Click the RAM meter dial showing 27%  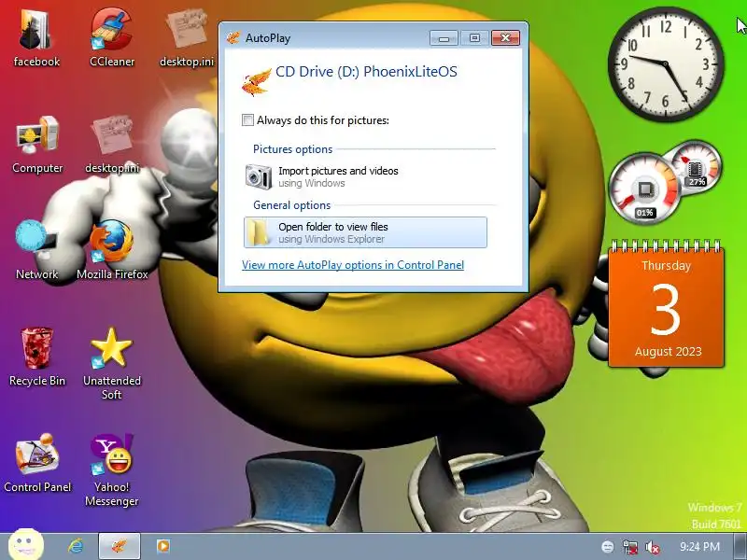coord(696,168)
